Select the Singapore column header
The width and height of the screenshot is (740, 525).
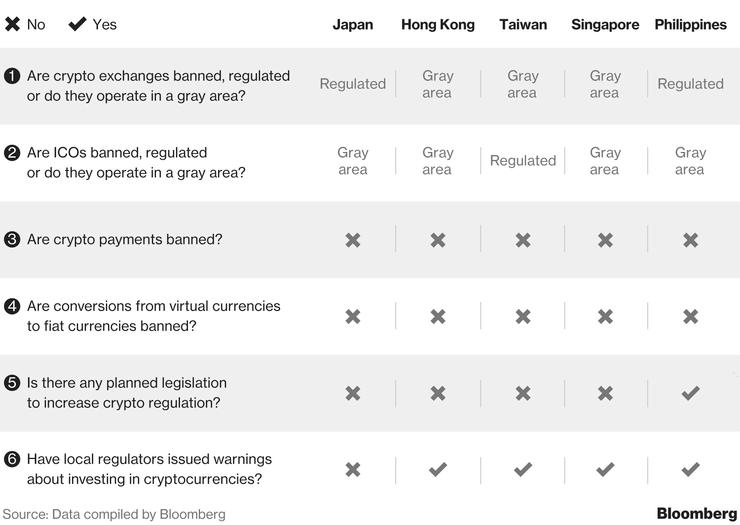pos(605,25)
